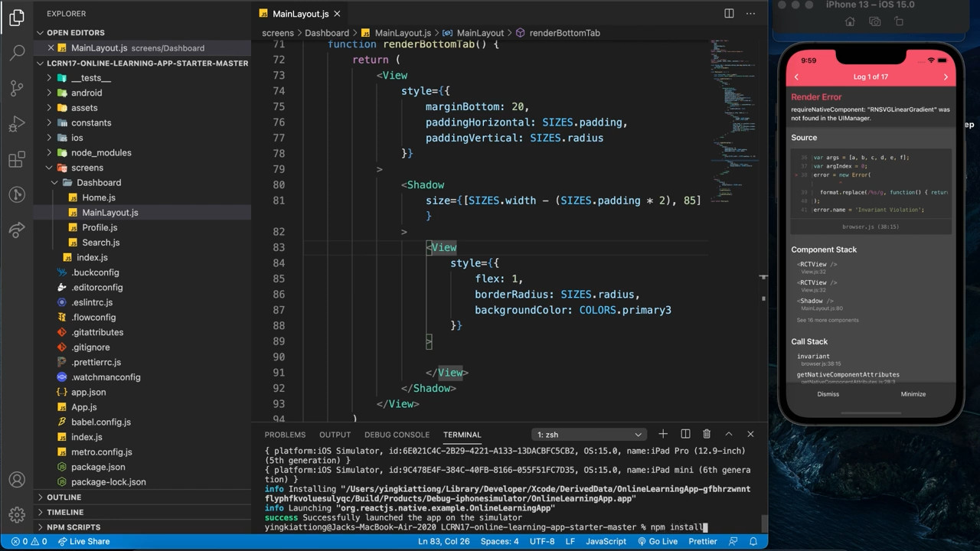Open the GitLens icon in activity bar
Viewport: 980px width, 551px height.
(17, 194)
